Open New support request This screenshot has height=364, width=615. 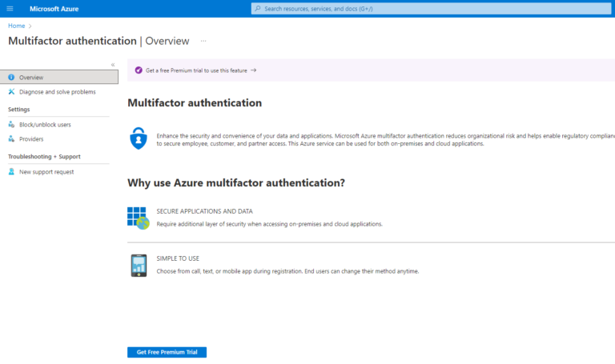pyautogui.click(x=46, y=172)
